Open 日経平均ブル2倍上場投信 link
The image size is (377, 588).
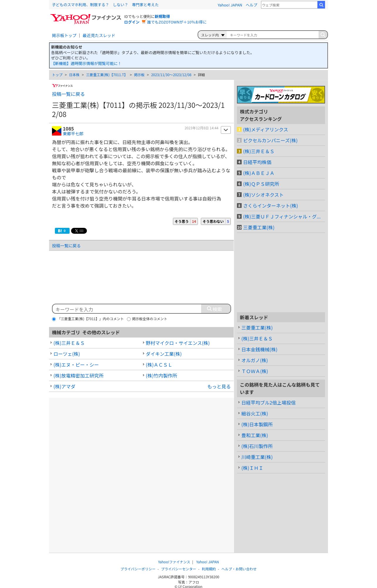click(268, 403)
